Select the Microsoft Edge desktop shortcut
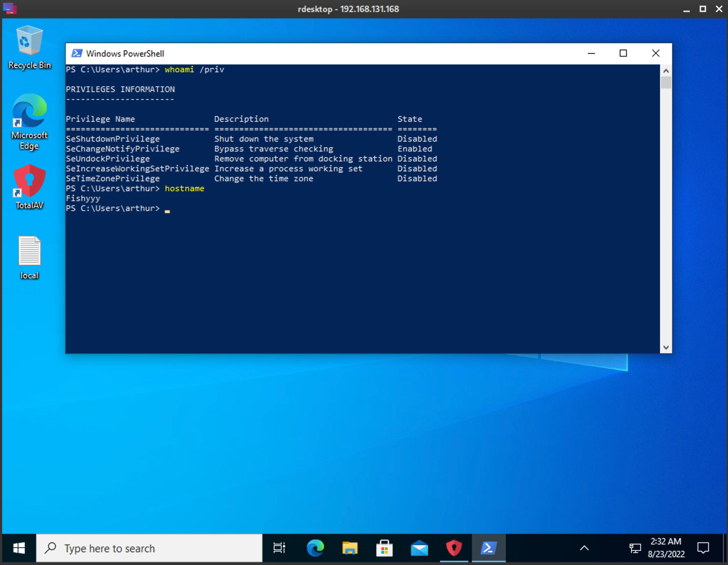Screen dimensions: 728x565 pos(29,122)
